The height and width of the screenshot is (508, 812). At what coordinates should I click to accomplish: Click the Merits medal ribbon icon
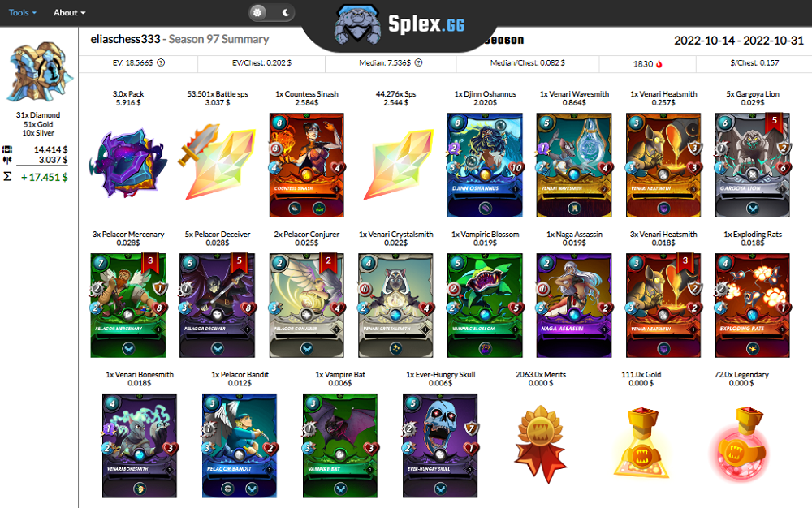(x=540, y=444)
